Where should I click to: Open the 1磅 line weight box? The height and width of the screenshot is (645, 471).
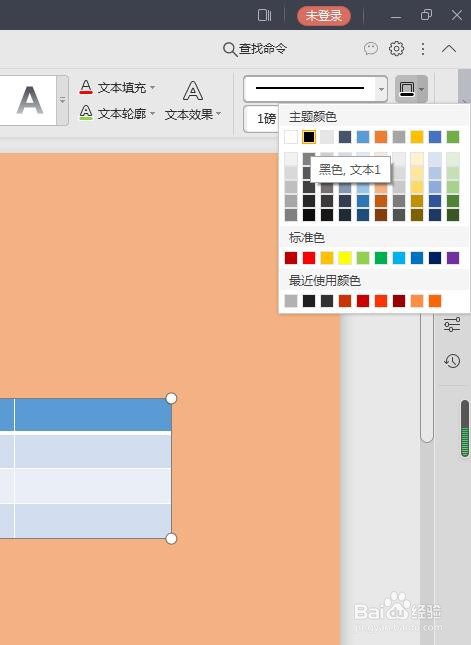(262, 119)
